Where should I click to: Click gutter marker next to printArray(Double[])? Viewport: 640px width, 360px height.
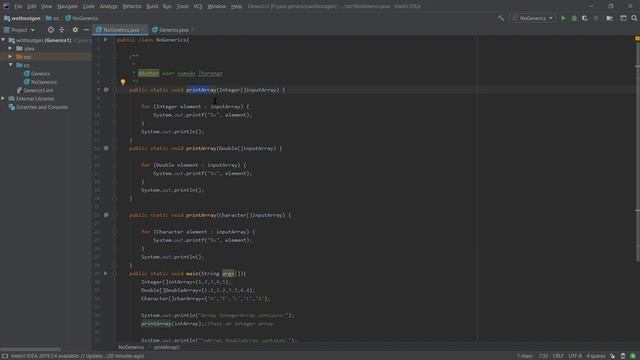(x=106, y=148)
